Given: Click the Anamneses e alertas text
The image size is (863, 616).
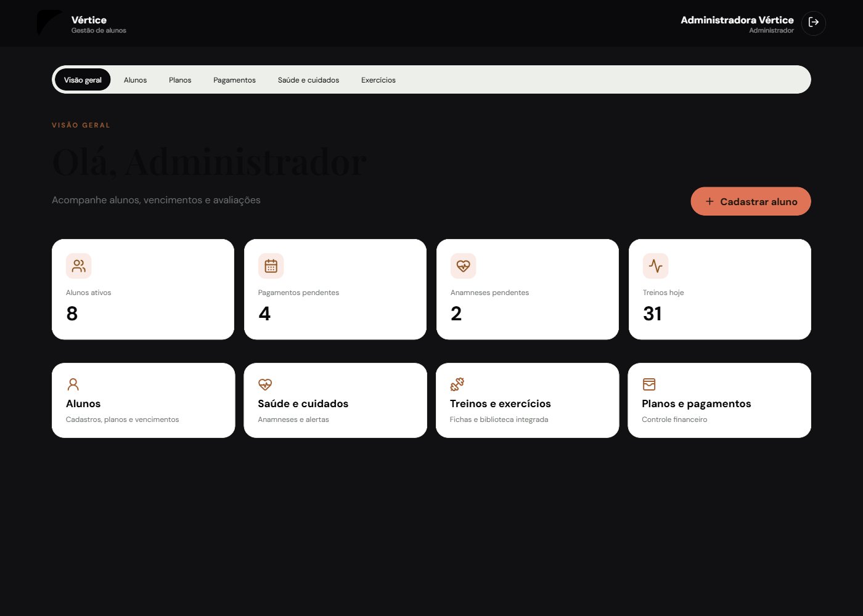Looking at the screenshot, I should tap(293, 419).
